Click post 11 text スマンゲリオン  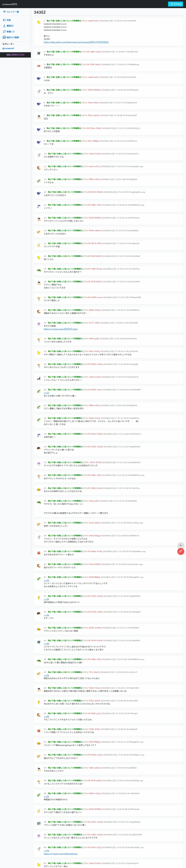pos(51,170)
